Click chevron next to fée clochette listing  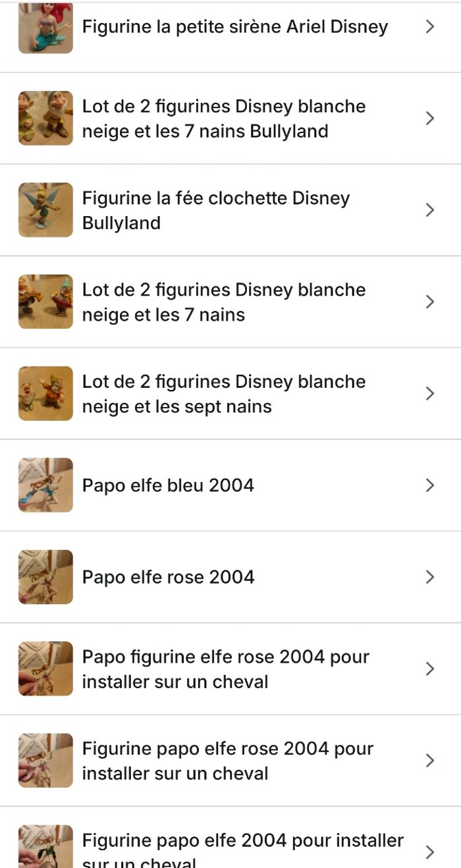[x=430, y=210]
